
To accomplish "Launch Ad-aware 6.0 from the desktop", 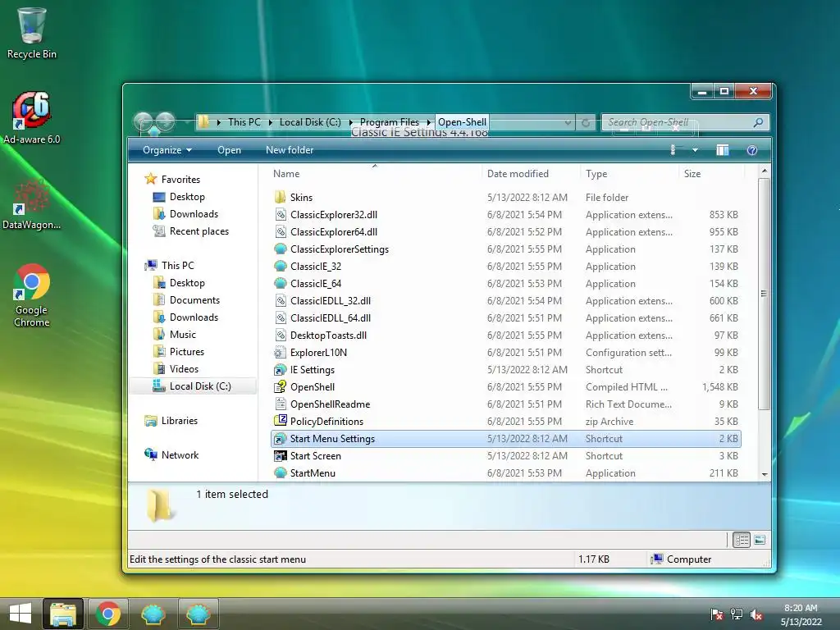I will [x=31, y=118].
